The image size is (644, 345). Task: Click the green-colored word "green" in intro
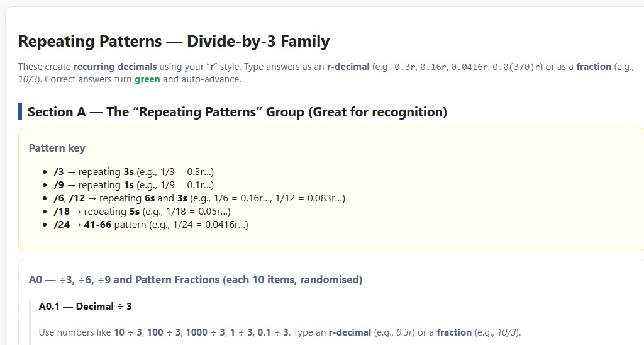(x=147, y=79)
